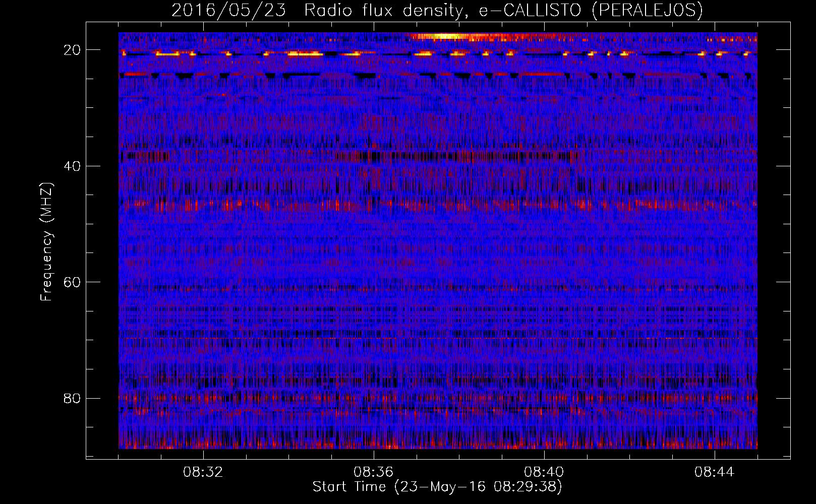Click the 08:40 time tick label

coord(544,472)
